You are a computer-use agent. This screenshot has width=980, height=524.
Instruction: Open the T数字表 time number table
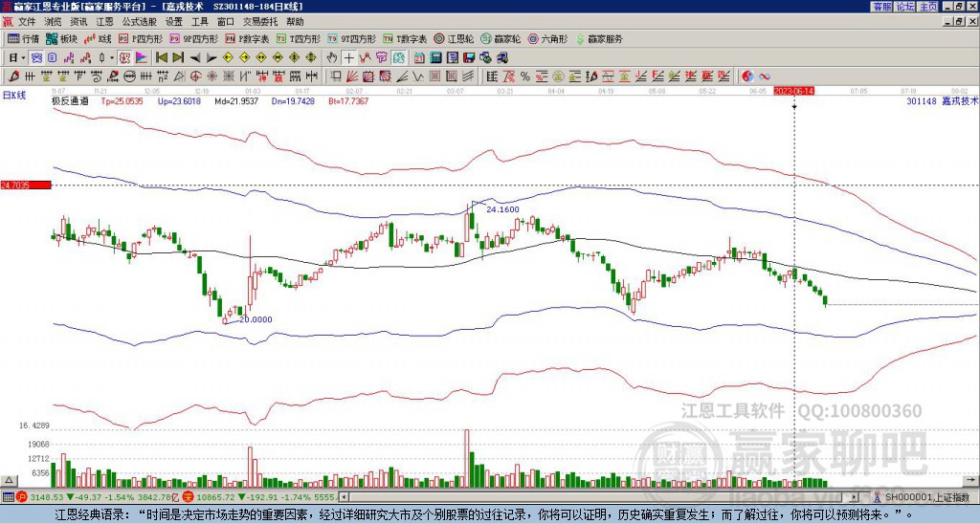point(406,38)
